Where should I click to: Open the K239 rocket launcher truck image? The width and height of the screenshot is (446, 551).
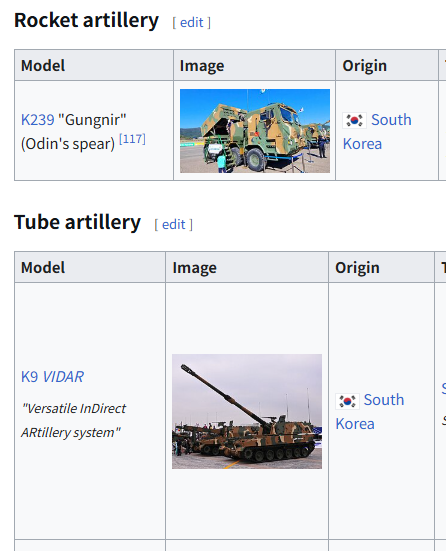tap(255, 131)
